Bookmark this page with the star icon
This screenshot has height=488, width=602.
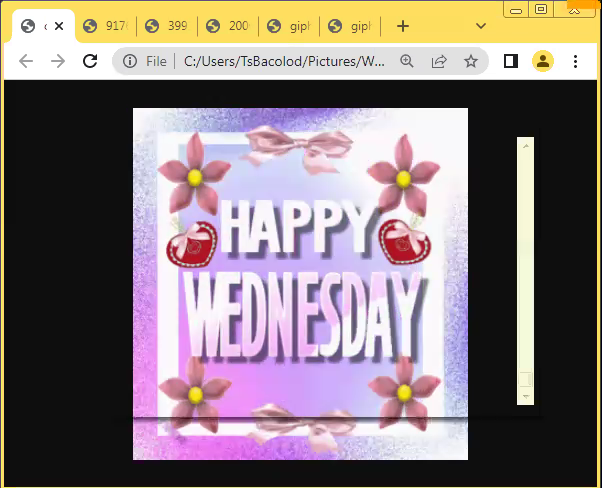click(x=470, y=61)
